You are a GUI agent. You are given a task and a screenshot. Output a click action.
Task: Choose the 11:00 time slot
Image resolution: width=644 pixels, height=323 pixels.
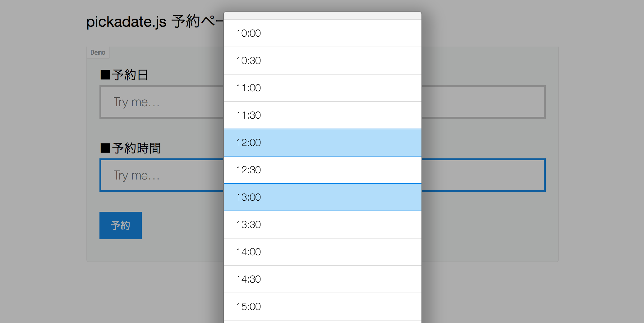coord(322,88)
